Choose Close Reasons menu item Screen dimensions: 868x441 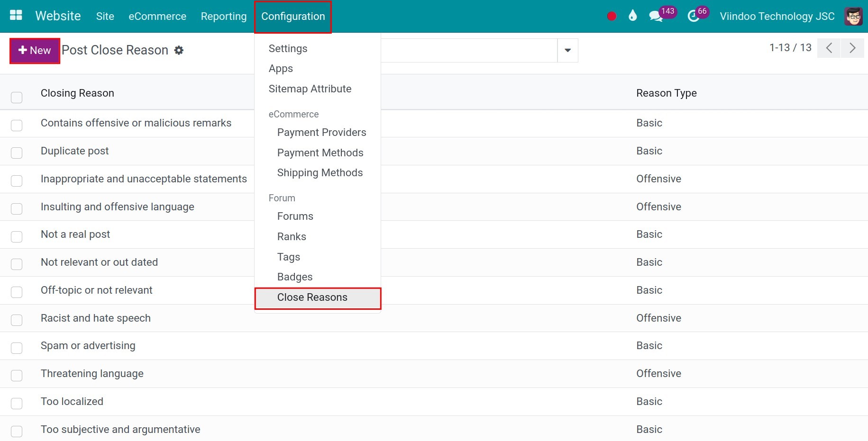(318, 298)
